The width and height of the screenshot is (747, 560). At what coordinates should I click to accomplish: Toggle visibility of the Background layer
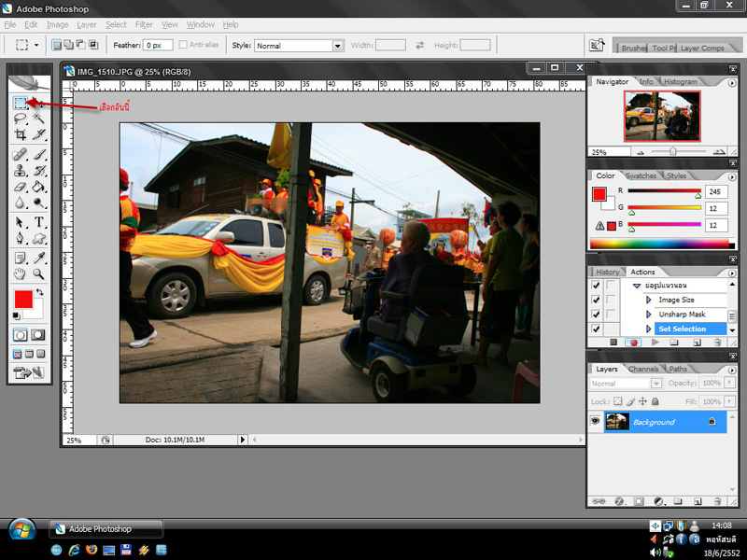tap(595, 422)
